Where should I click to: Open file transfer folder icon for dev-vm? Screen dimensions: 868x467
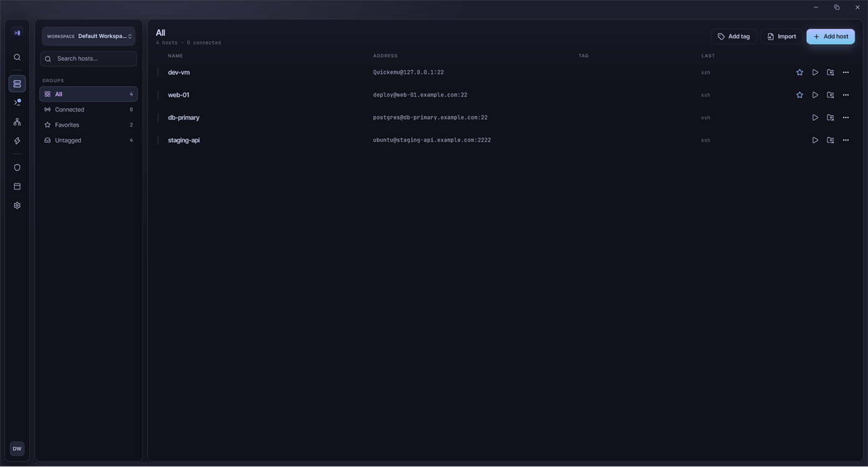click(x=830, y=73)
